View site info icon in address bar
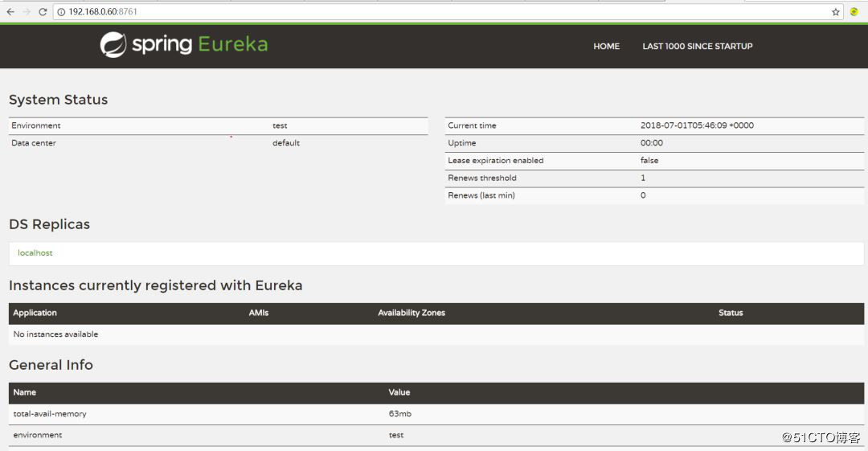Viewport: 868px width, 451px height. click(x=61, y=11)
